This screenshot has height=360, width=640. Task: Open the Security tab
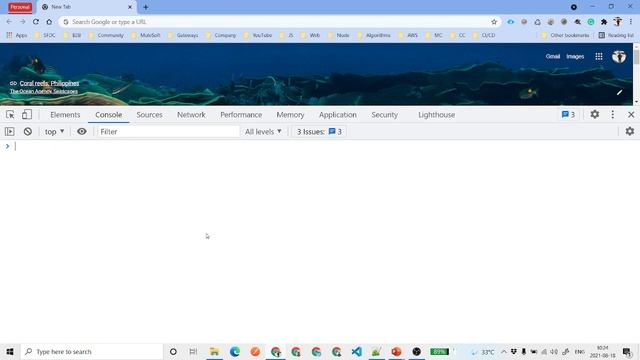[384, 115]
